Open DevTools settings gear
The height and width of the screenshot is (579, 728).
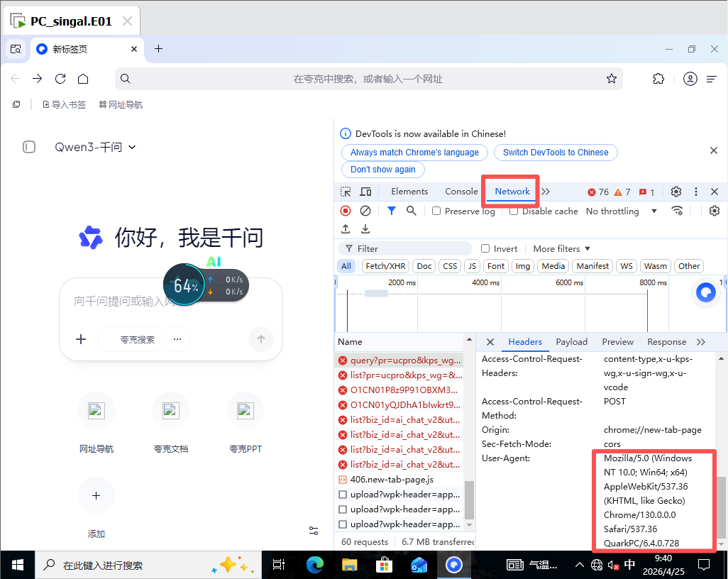click(x=676, y=192)
